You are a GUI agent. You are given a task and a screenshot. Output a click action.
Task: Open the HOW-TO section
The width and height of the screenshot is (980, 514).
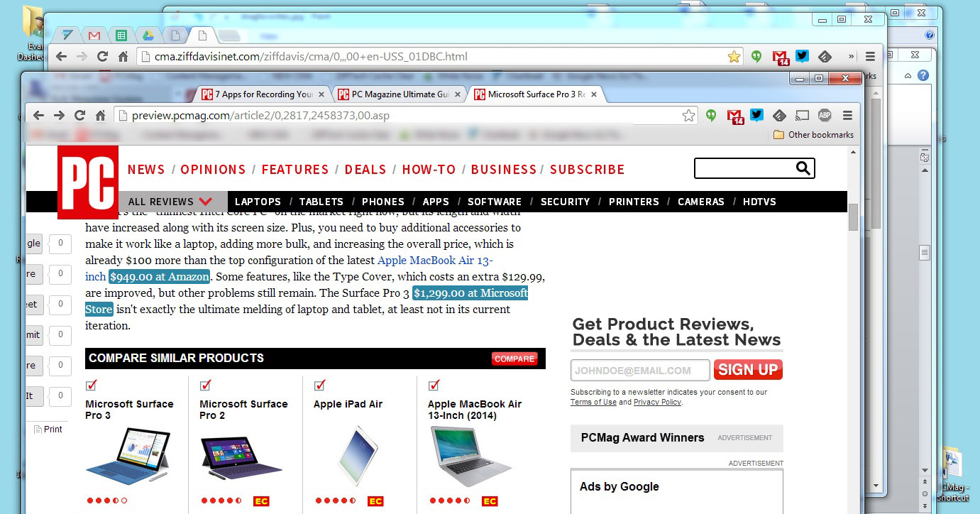coord(429,170)
